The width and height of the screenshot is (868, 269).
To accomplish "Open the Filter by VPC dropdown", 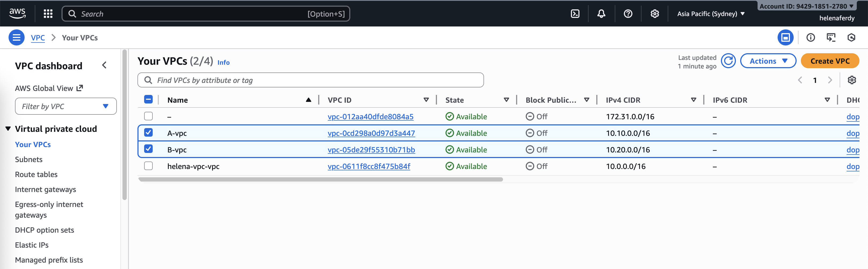I will coord(66,106).
